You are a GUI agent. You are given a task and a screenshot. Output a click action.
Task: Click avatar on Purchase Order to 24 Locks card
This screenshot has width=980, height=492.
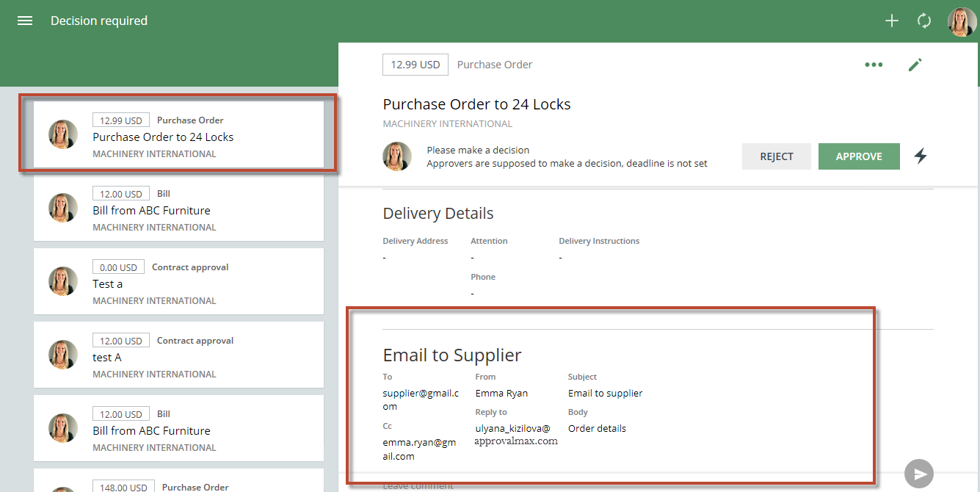[x=63, y=134]
